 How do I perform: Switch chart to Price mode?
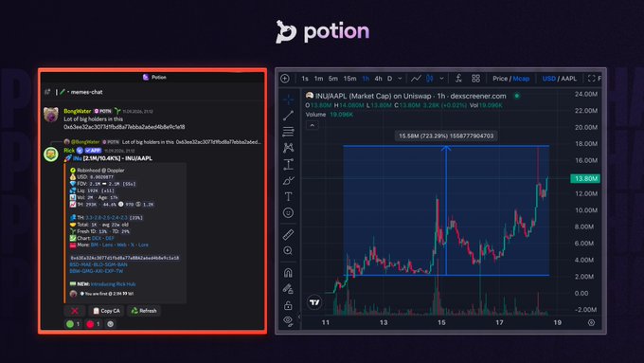tap(500, 79)
